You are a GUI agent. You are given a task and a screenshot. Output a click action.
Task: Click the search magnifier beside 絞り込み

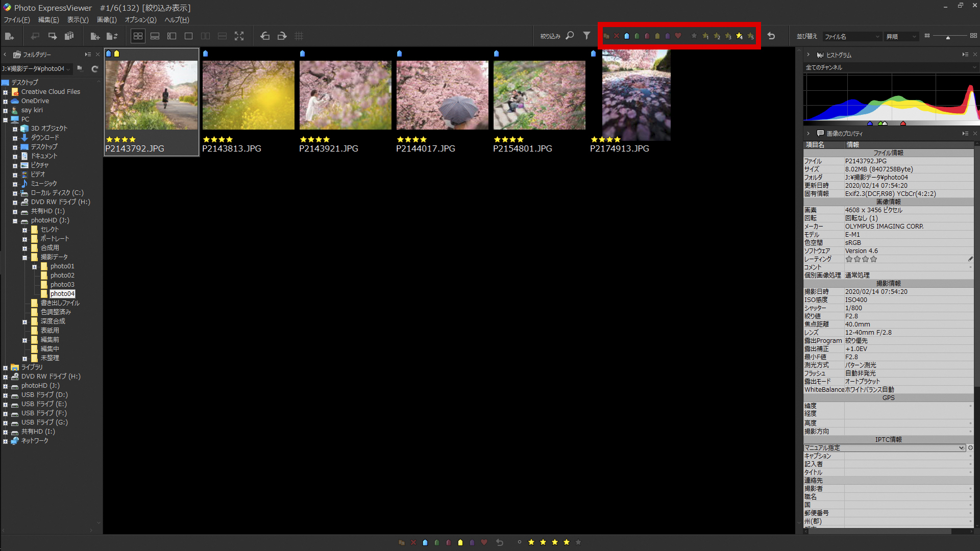[x=570, y=36]
